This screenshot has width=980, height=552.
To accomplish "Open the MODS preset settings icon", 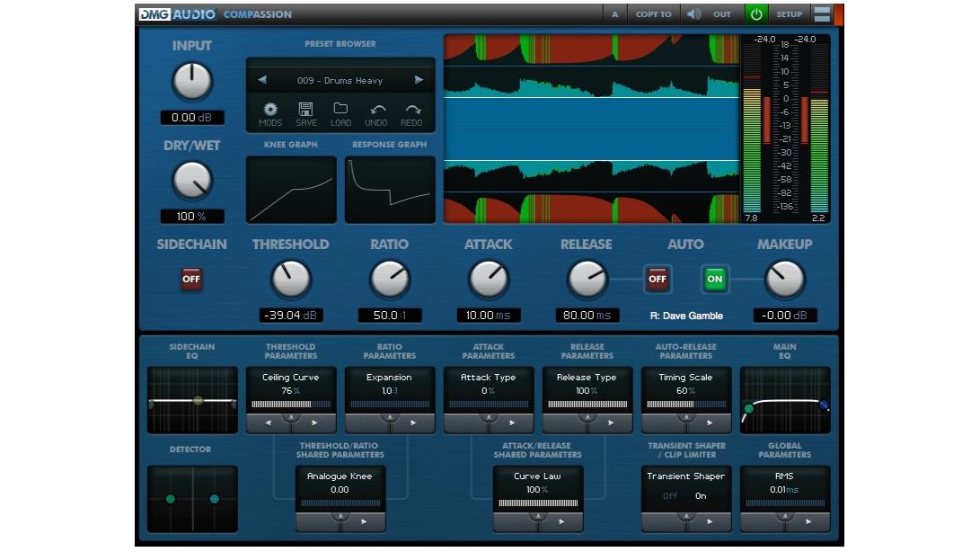I will pos(269,110).
